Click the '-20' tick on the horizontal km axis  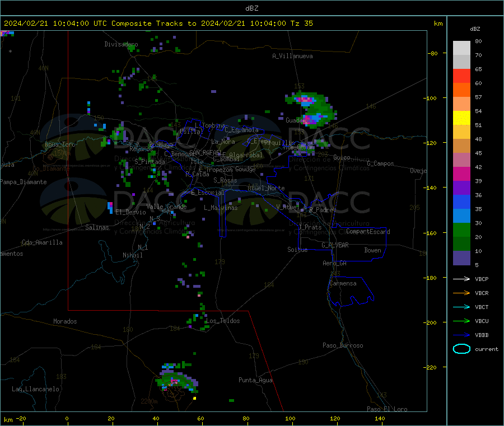21,418
